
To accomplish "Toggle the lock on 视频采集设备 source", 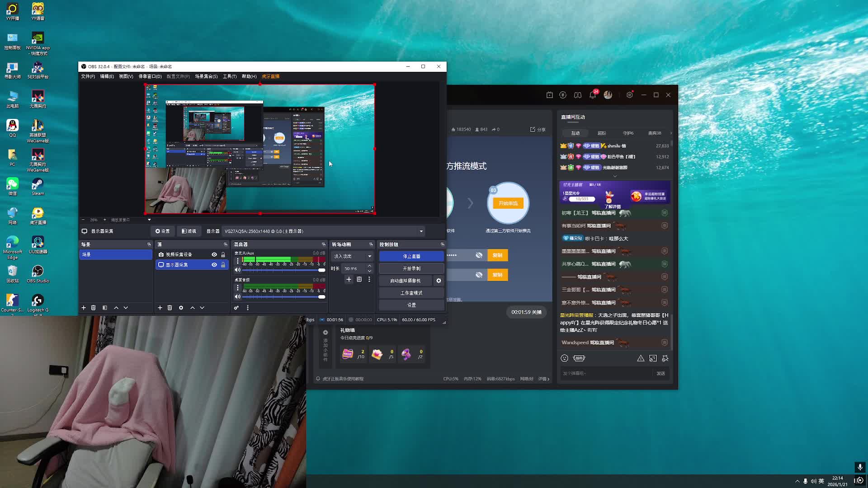I will coord(223,255).
